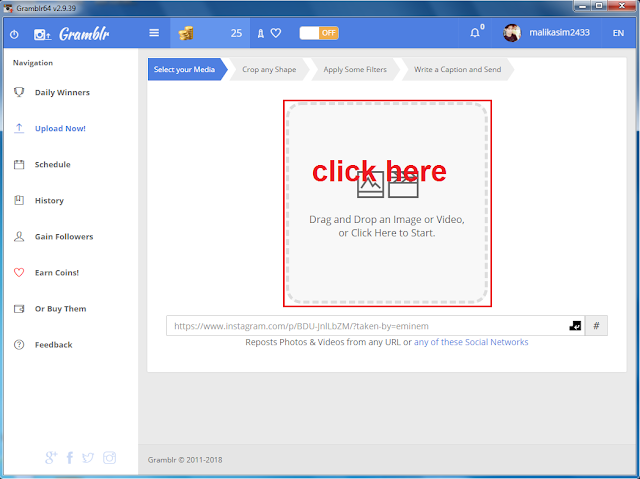Open notifications bell icon
Image resolution: width=640 pixels, height=479 pixels.
475,33
